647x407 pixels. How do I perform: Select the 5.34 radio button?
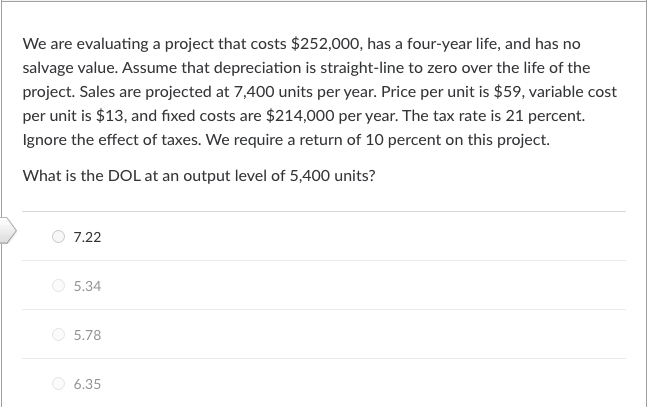[x=60, y=286]
